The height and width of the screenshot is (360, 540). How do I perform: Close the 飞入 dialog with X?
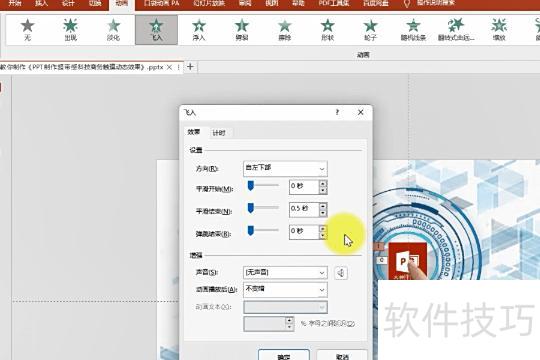pyautogui.click(x=361, y=112)
